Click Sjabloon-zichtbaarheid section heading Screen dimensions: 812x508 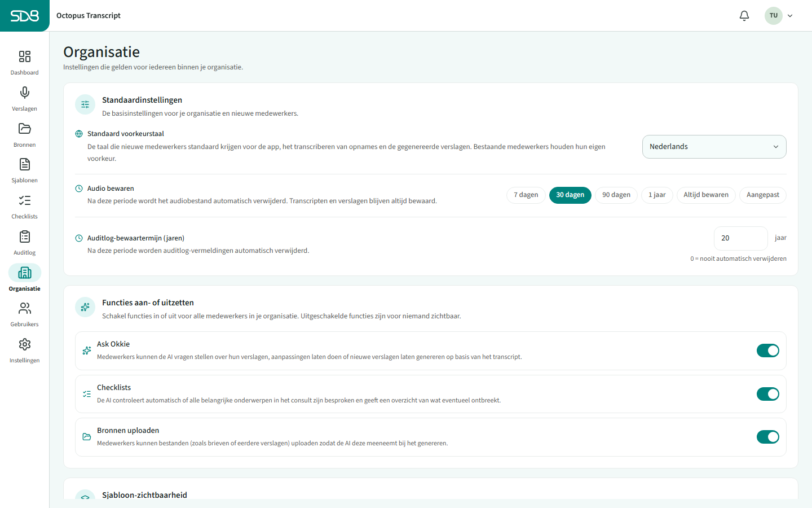(x=144, y=495)
